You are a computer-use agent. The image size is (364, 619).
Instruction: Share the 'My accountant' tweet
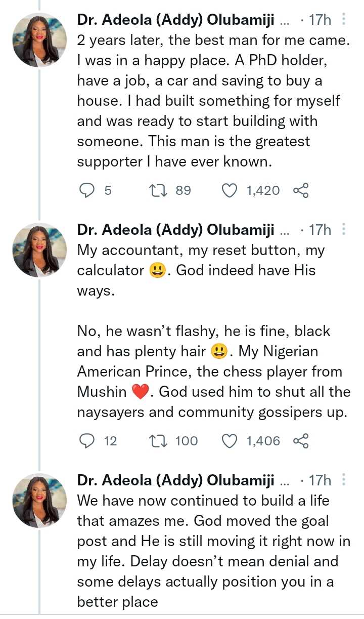click(300, 441)
